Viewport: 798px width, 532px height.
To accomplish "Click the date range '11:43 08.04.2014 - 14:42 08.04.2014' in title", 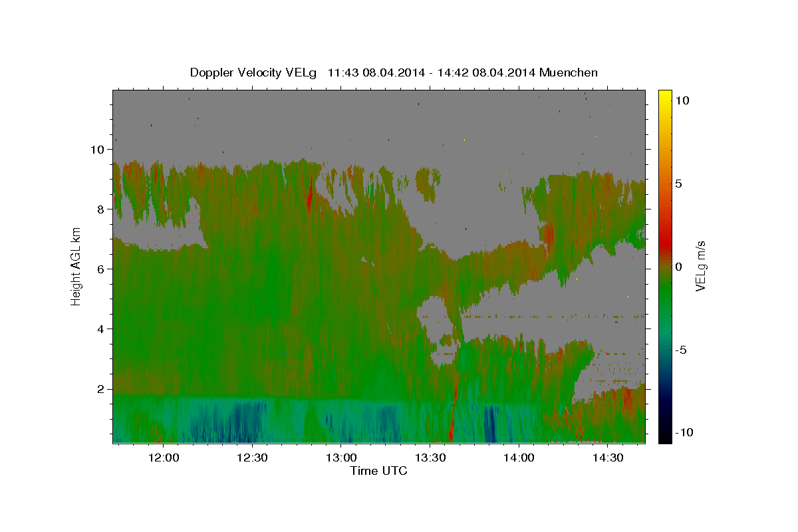I will point(433,72).
